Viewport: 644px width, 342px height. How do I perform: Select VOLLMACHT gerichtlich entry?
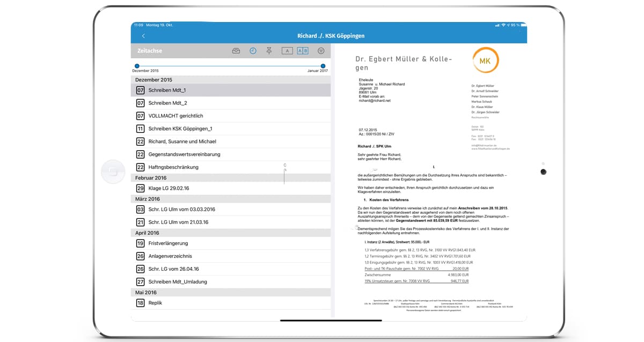pyautogui.click(x=175, y=116)
